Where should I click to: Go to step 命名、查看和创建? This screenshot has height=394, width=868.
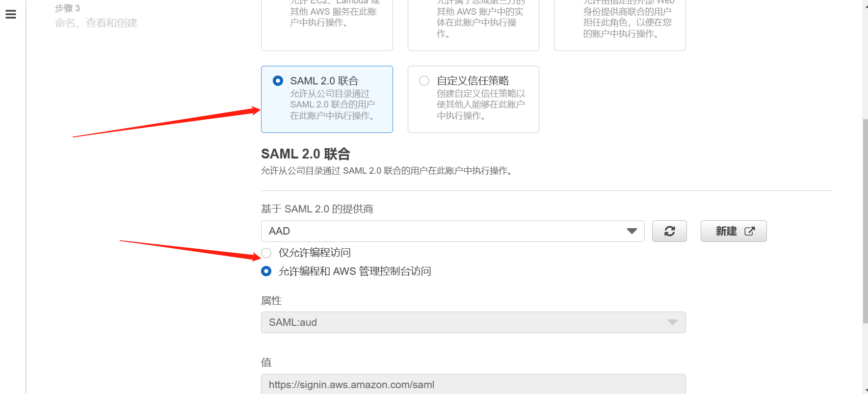[96, 23]
